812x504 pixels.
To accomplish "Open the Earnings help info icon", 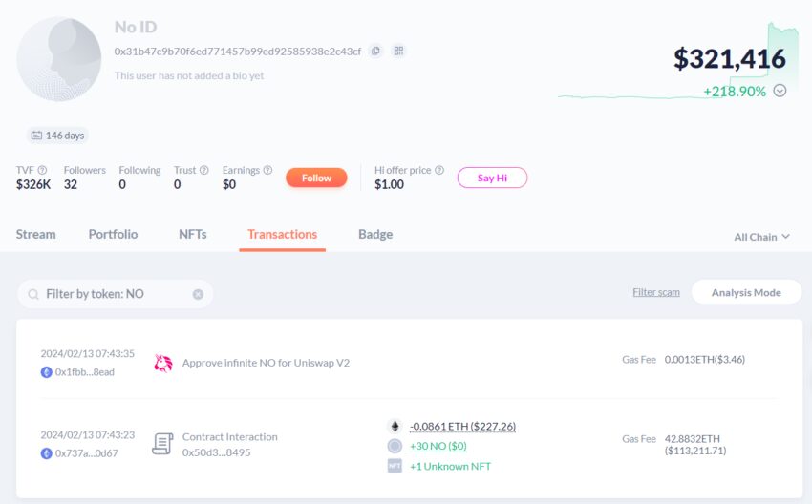I will tap(267, 170).
